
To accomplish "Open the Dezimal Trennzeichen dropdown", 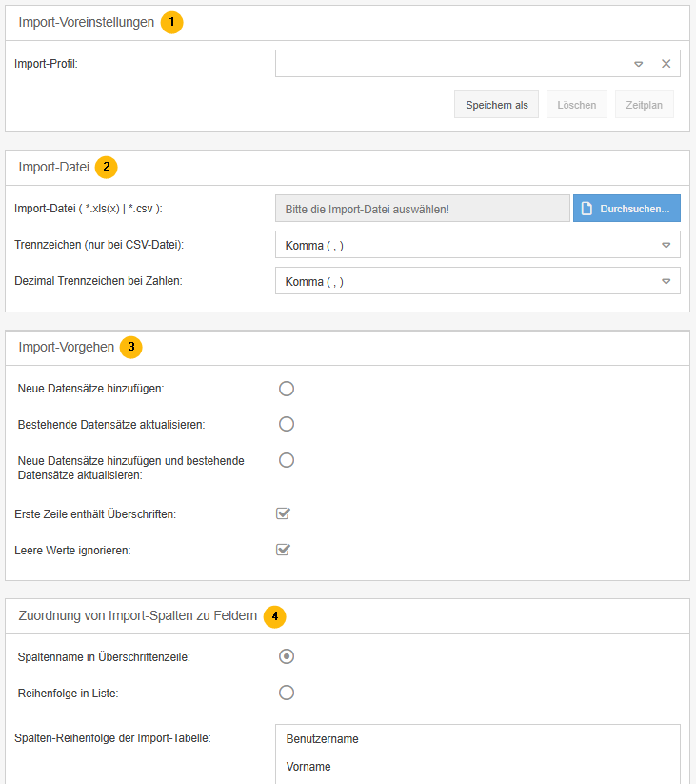I will click(666, 281).
